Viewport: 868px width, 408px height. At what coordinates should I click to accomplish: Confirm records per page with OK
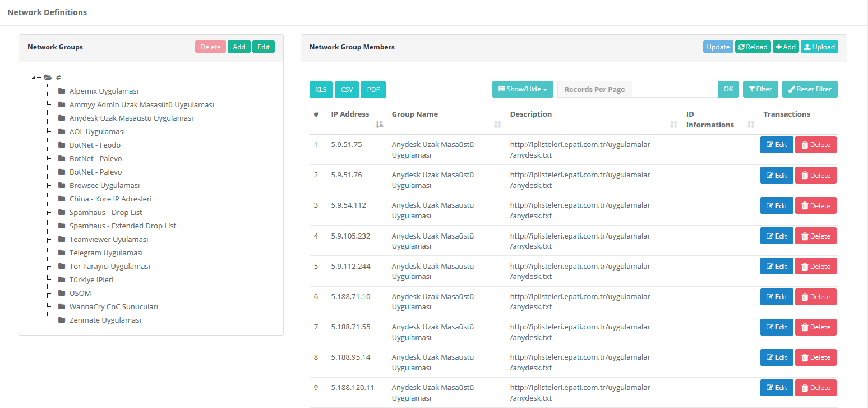tap(728, 89)
